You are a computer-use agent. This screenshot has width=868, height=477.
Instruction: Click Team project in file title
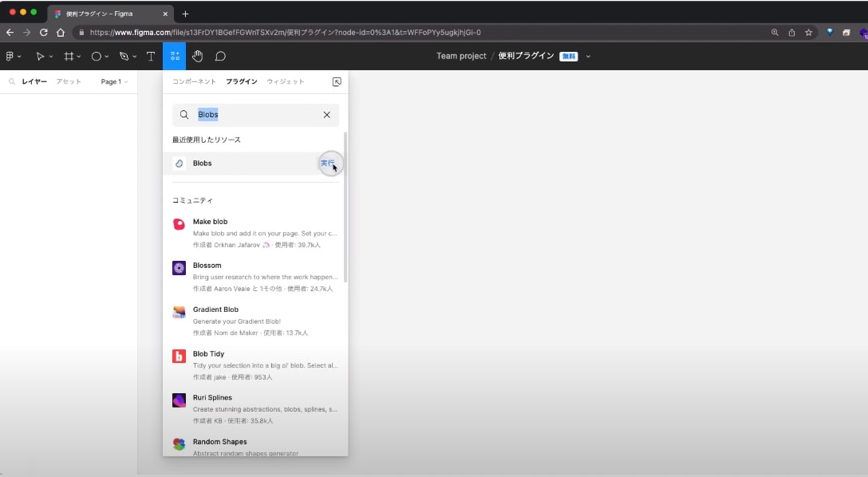[461, 56]
